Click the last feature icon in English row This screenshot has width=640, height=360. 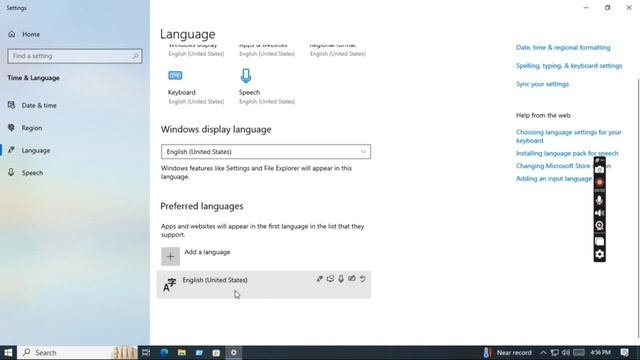pyautogui.click(x=362, y=279)
